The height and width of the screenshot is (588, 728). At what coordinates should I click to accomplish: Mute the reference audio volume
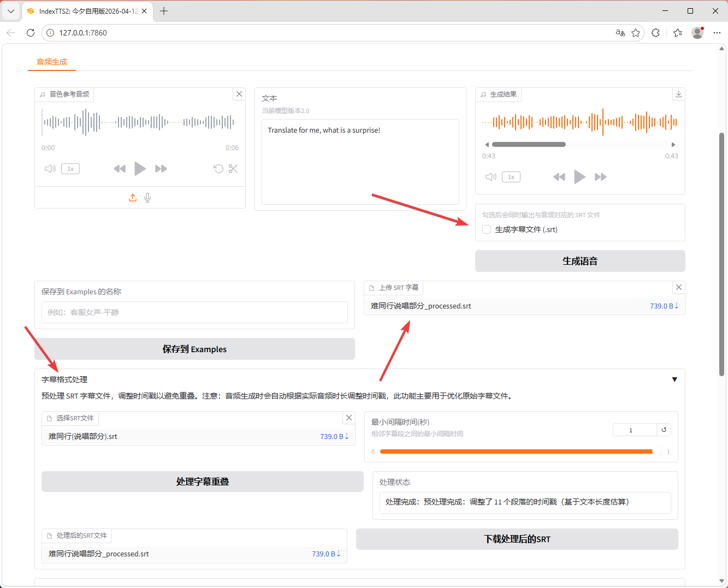(x=50, y=169)
